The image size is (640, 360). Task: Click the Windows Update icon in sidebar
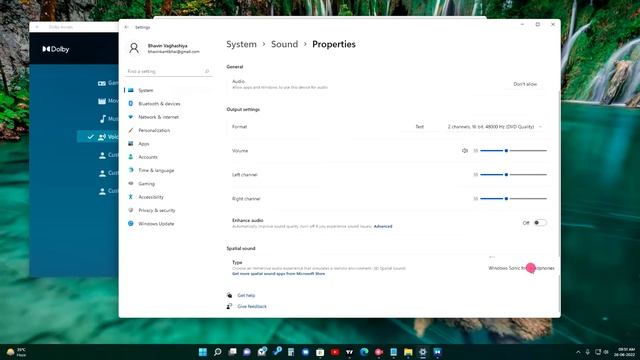pos(131,224)
